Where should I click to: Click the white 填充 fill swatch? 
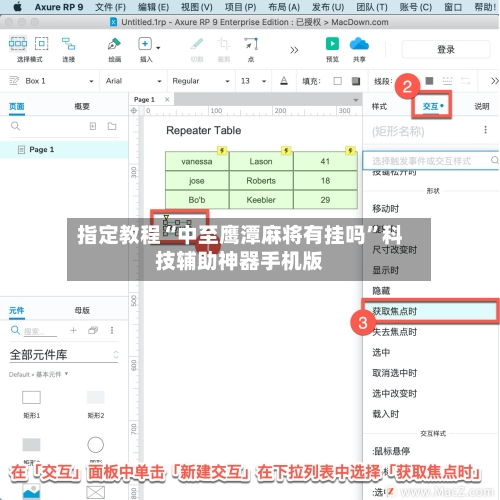point(338,81)
